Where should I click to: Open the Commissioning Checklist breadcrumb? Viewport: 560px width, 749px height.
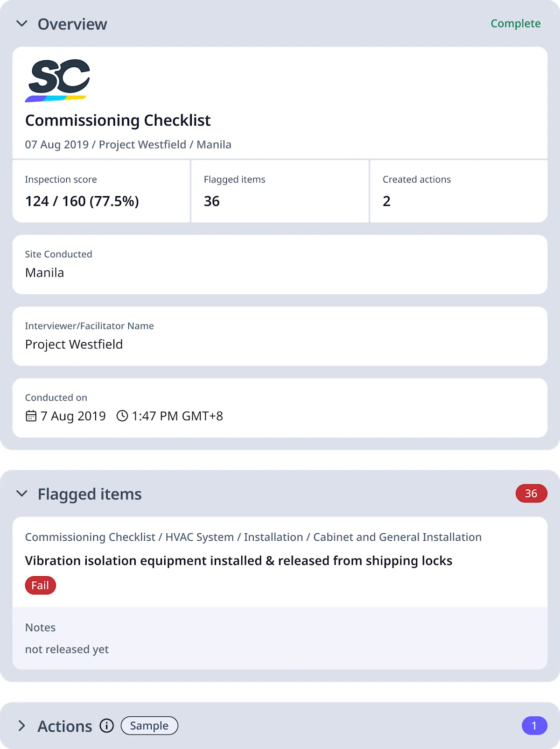89,537
